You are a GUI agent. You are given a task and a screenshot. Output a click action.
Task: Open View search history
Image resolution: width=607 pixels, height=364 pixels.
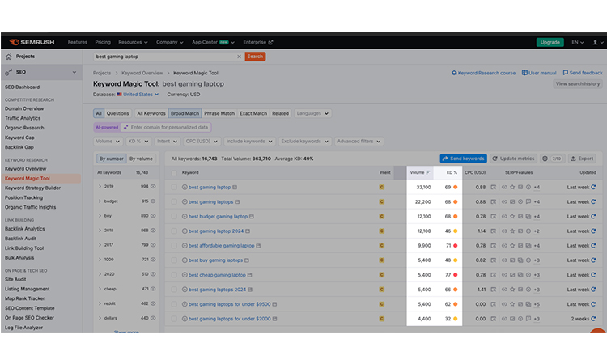[x=578, y=83]
